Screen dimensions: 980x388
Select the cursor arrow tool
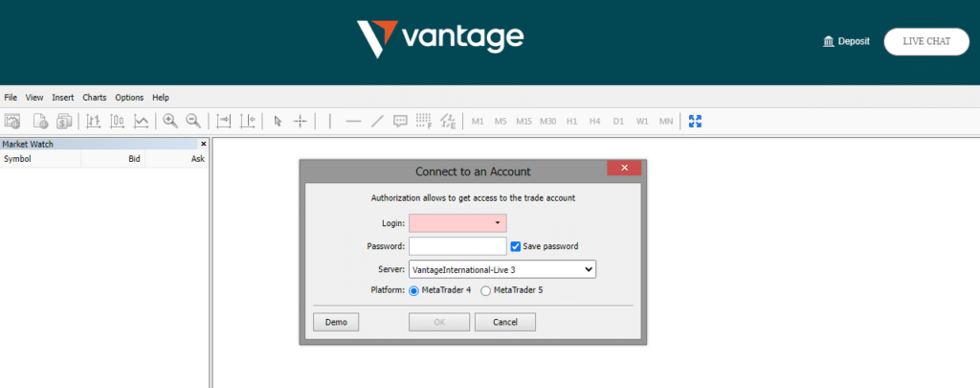278,122
